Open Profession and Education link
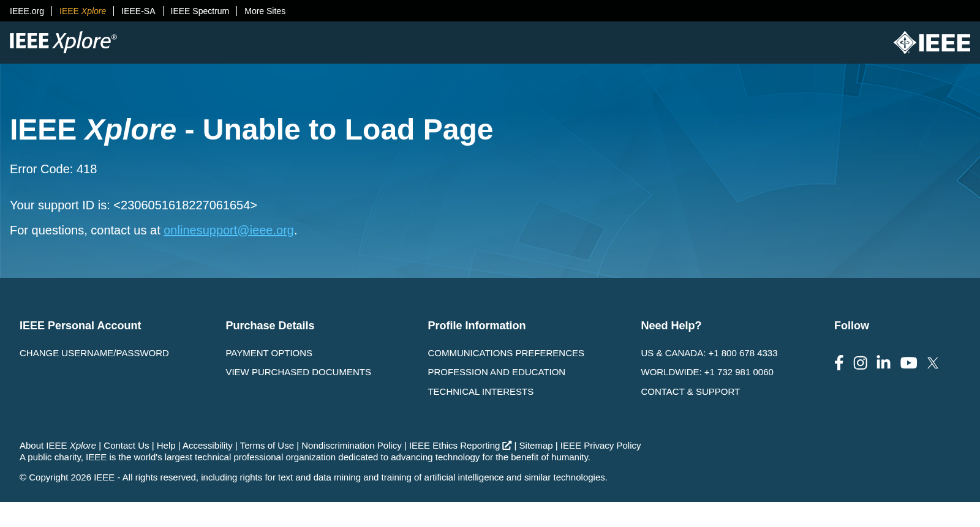This screenshot has width=980, height=527. tap(497, 372)
